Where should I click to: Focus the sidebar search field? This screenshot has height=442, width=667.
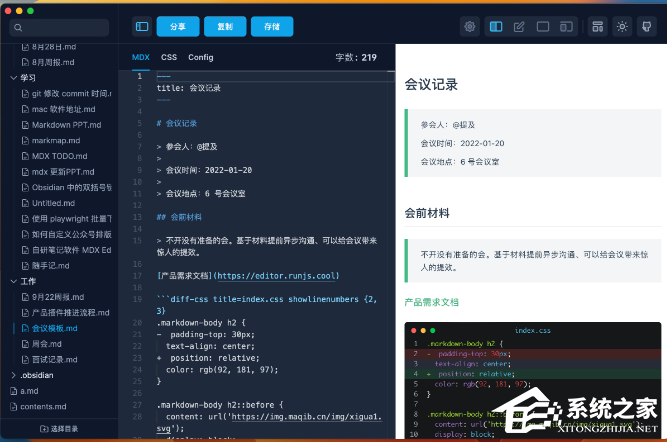pyautogui.click(x=59, y=28)
